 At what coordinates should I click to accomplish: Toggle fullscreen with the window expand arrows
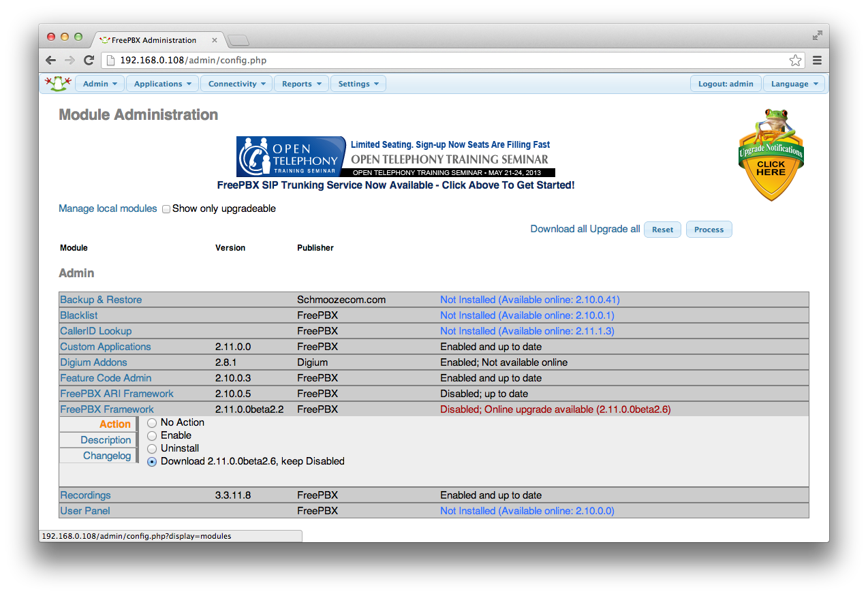click(x=817, y=35)
